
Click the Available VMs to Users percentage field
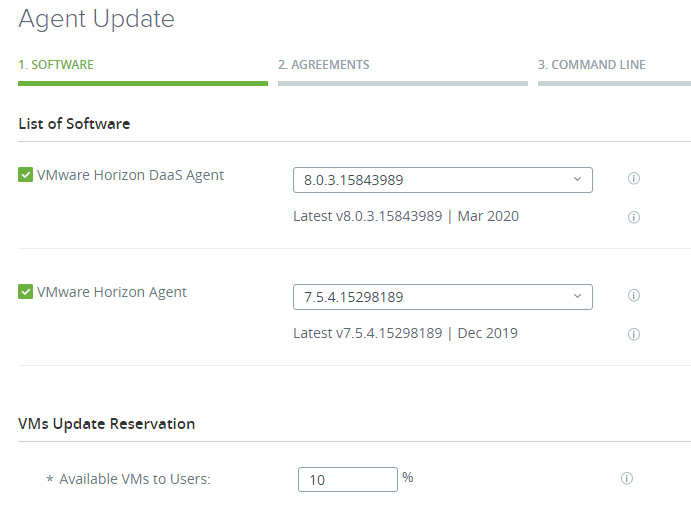pos(347,480)
